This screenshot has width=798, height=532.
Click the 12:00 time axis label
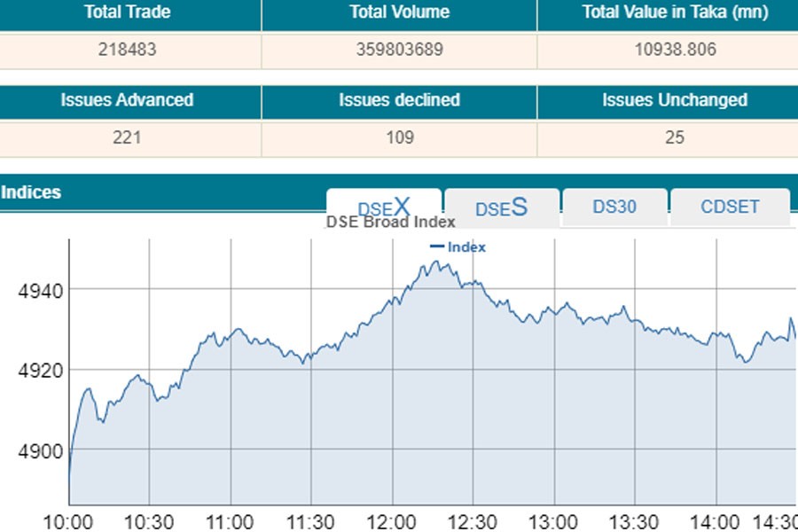coord(392,521)
